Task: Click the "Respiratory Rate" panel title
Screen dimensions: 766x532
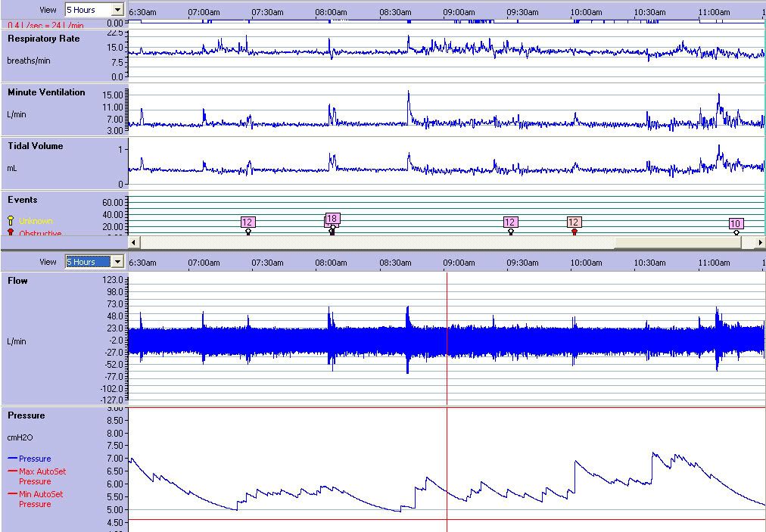Action: (43, 39)
